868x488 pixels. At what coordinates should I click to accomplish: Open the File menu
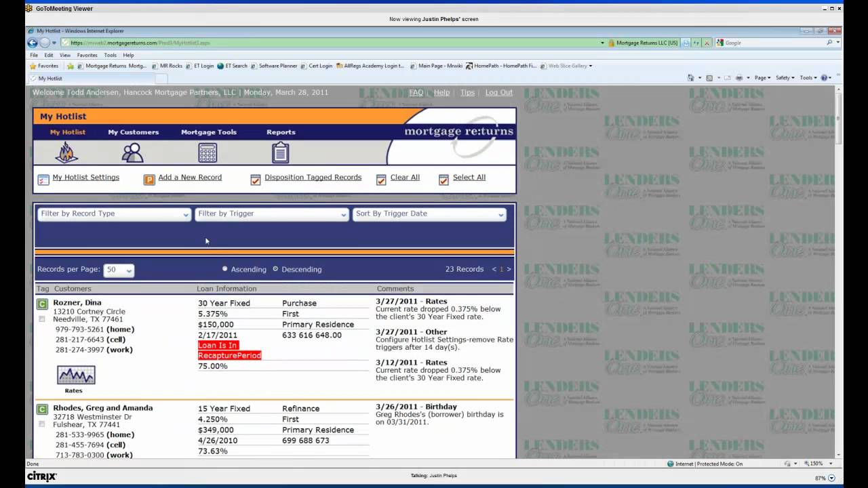[x=33, y=55]
